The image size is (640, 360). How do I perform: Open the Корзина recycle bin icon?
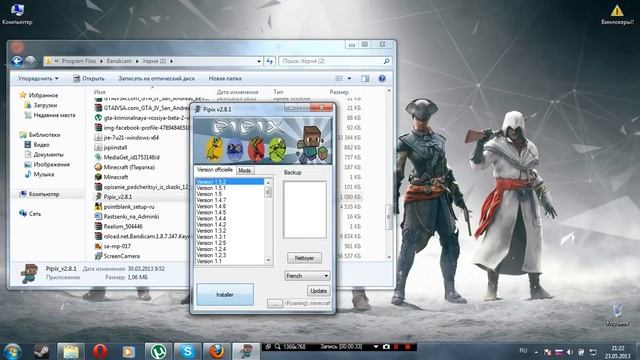point(617,315)
